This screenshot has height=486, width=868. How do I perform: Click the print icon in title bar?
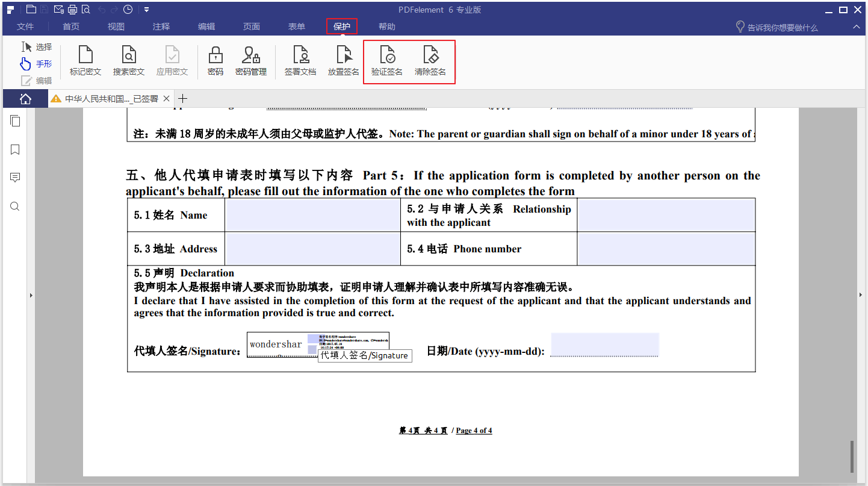click(72, 9)
